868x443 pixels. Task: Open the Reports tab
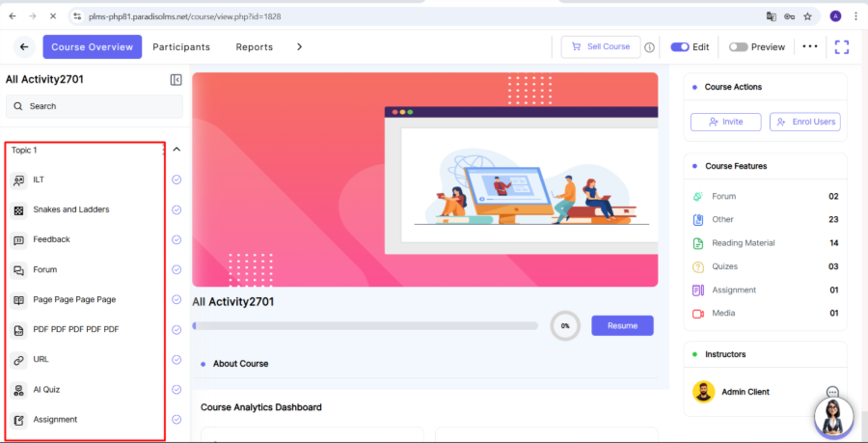click(x=255, y=46)
